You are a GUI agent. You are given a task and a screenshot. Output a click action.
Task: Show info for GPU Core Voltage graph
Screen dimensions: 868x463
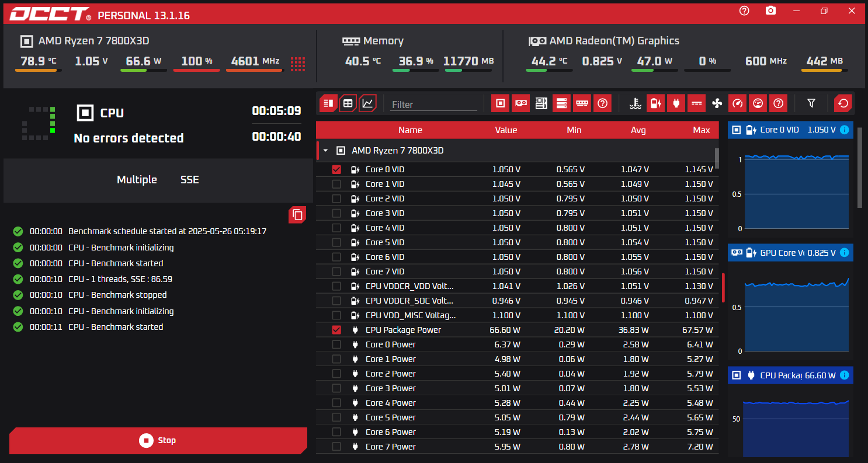pyautogui.click(x=844, y=253)
